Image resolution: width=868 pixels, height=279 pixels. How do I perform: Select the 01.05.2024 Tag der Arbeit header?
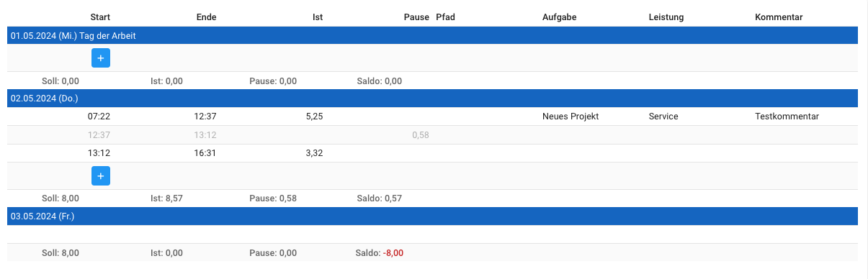click(432, 35)
